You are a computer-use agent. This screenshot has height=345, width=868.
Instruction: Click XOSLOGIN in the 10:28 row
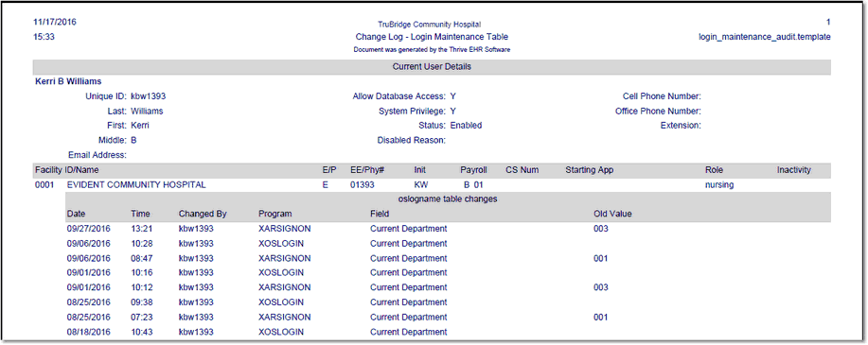click(281, 243)
